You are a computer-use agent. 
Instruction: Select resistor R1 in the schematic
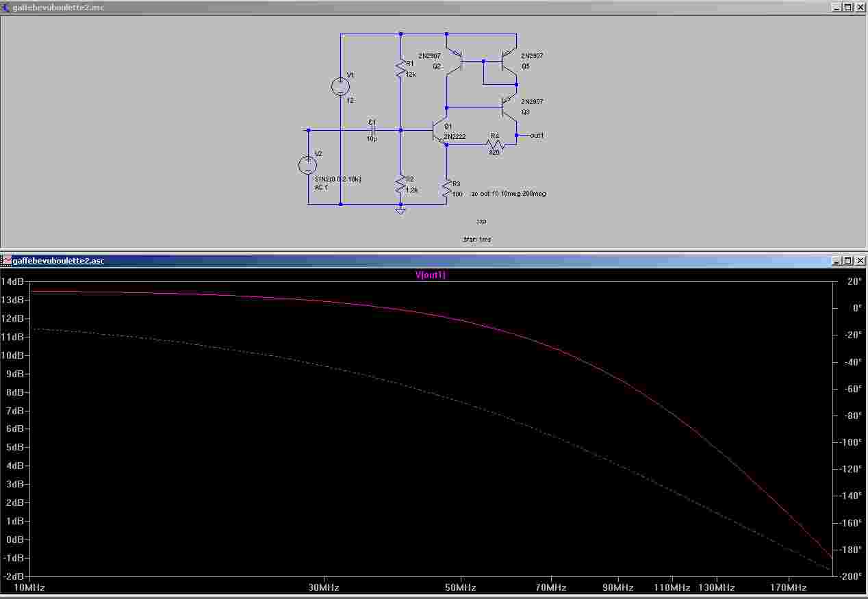coord(400,68)
